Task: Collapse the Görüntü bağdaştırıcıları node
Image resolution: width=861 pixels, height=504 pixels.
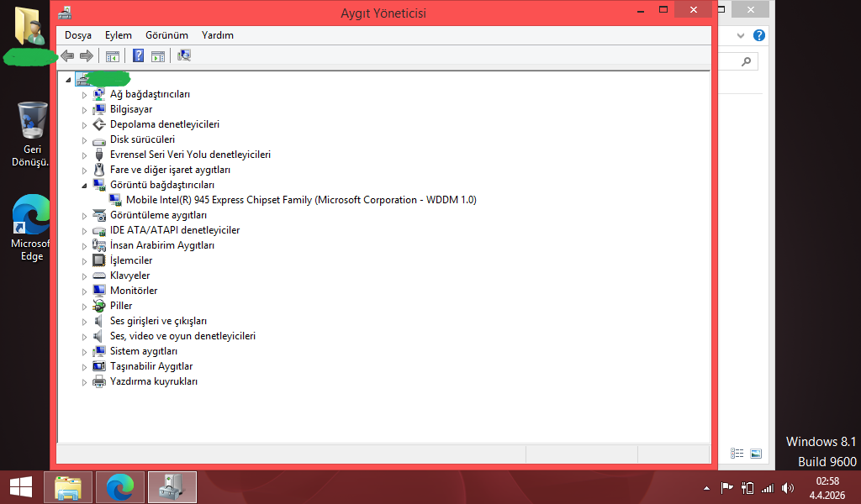Action: (84, 186)
